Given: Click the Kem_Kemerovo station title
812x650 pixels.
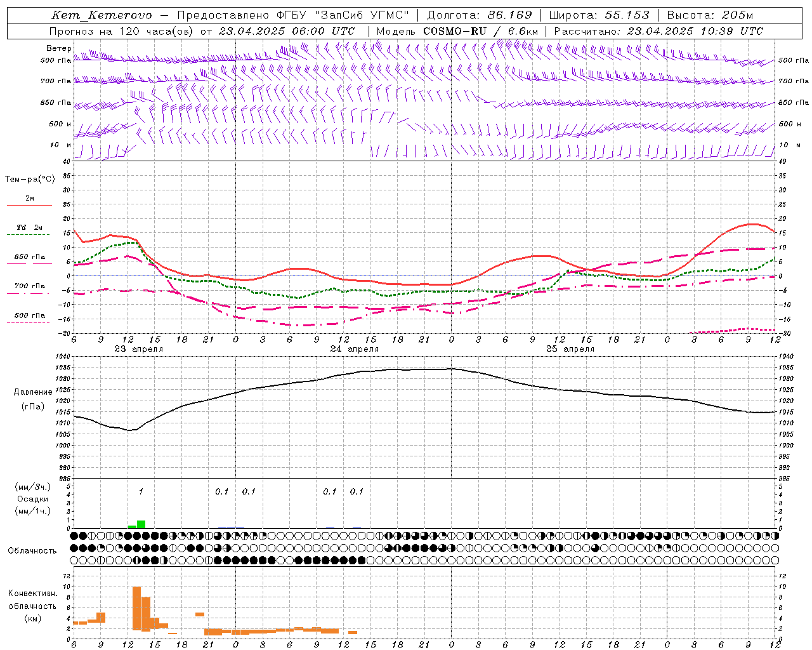Looking at the screenshot, I should tap(101, 15).
